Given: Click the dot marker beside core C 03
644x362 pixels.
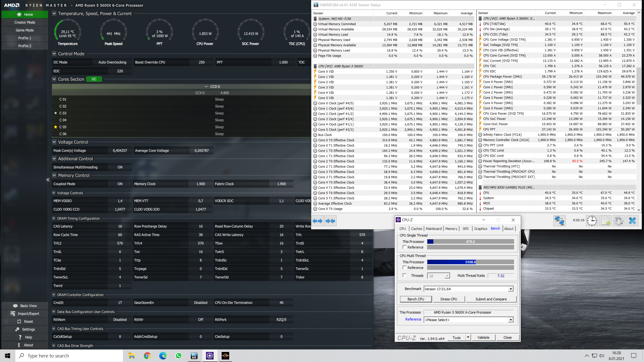Looking at the screenshot, I should pyautogui.click(x=56, y=113).
